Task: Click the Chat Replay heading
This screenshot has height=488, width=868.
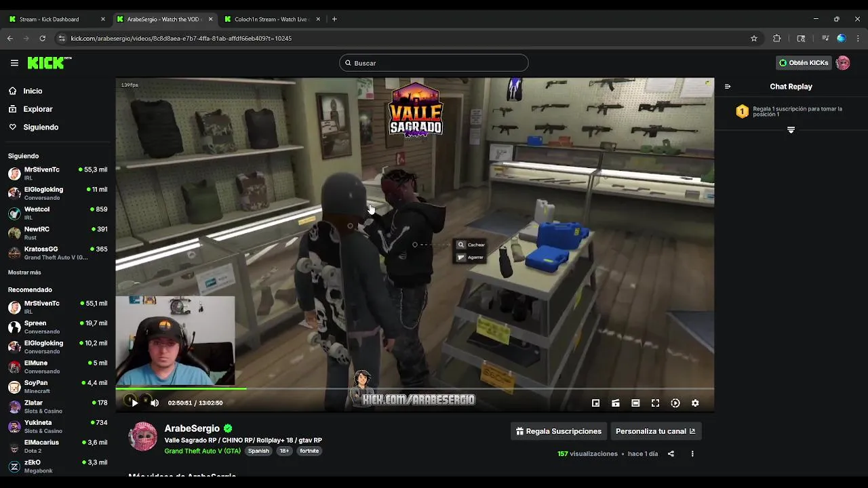Action: coord(791,87)
